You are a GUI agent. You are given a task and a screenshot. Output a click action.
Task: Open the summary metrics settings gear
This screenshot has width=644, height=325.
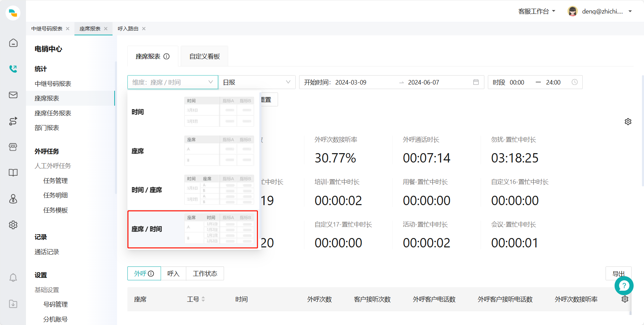(x=628, y=122)
